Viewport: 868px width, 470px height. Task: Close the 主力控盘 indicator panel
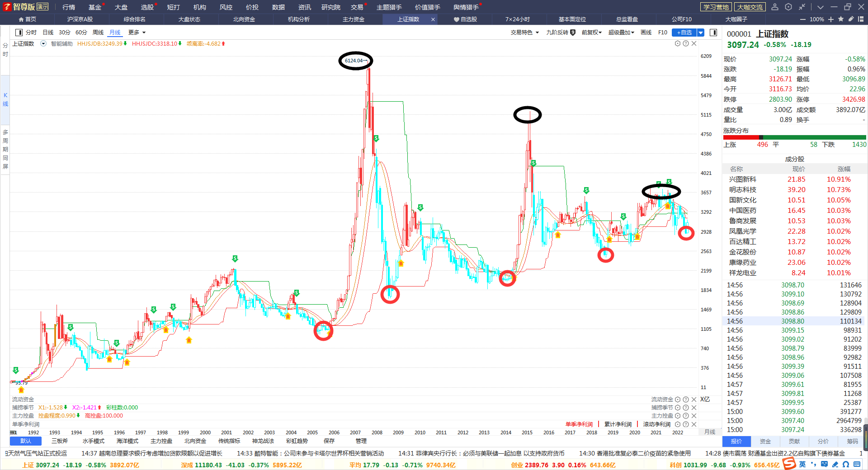[694, 416]
